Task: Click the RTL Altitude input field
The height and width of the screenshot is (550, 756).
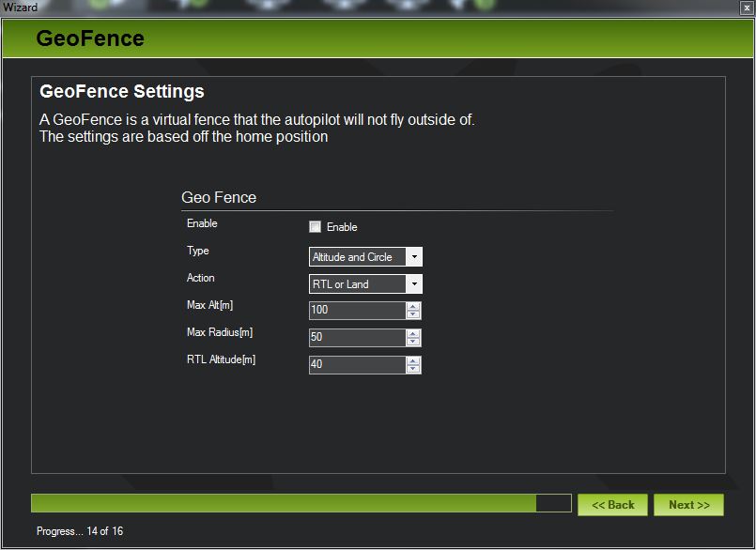Action: tap(357, 365)
